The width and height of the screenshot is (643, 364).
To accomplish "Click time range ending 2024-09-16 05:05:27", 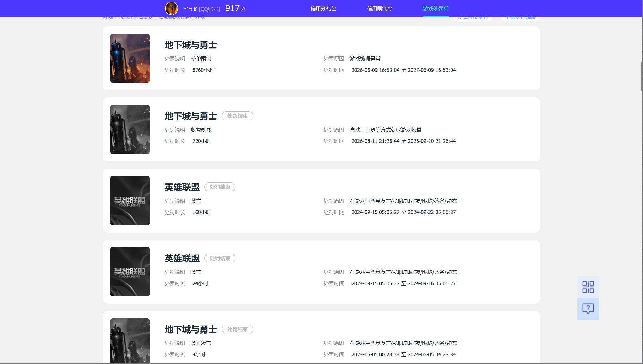I will click(403, 283).
